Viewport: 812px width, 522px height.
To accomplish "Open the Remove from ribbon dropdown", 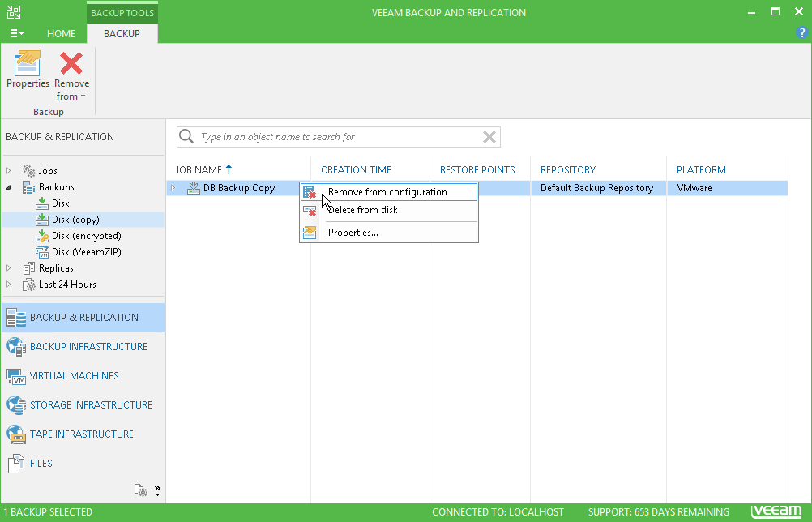I will click(71, 75).
